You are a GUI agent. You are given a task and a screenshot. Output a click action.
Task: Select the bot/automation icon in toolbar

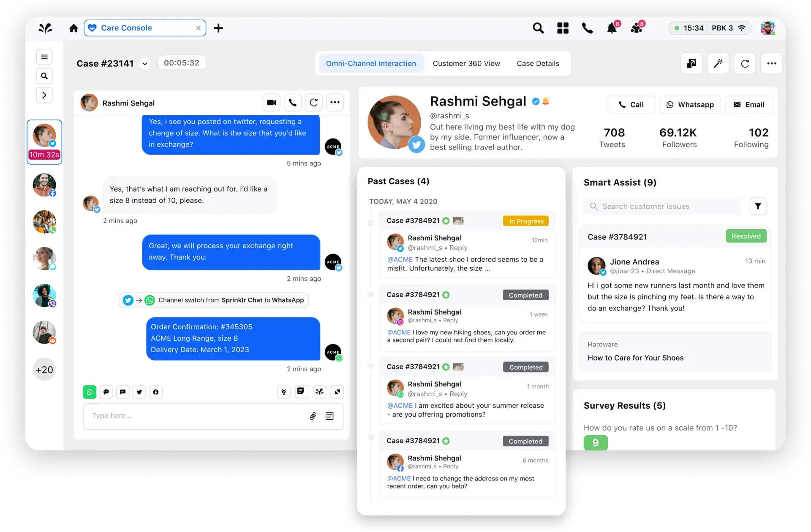point(718,63)
